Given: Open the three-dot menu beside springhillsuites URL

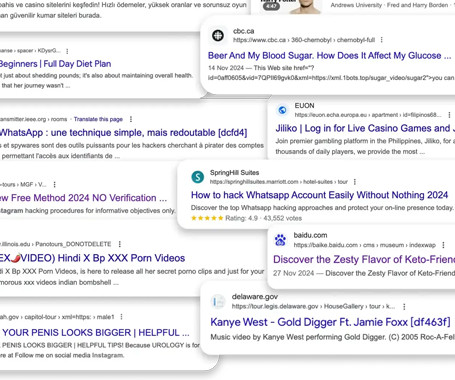Looking at the screenshot, I should tap(355, 182).
